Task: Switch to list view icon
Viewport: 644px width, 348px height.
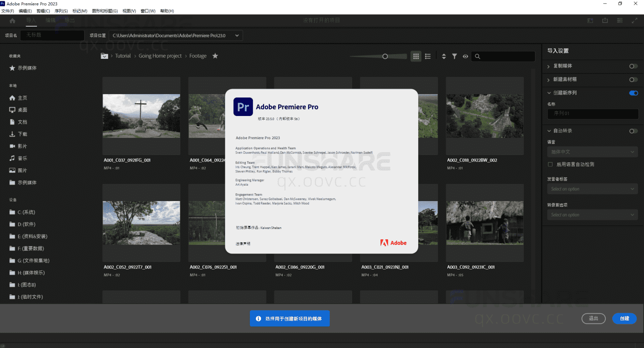Action: [x=428, y=56]
